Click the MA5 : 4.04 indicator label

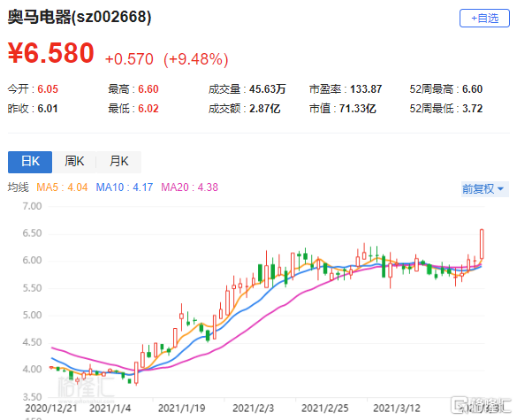(x=62, y=187)
